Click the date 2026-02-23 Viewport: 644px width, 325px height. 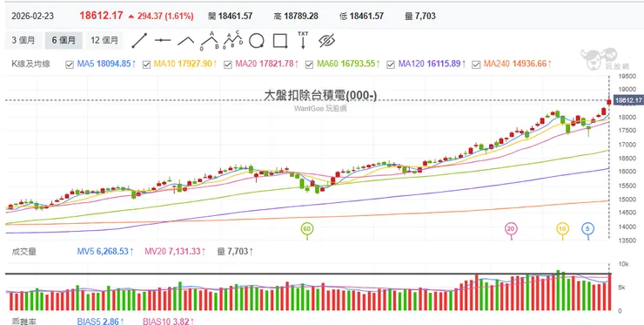pos(32,17)
